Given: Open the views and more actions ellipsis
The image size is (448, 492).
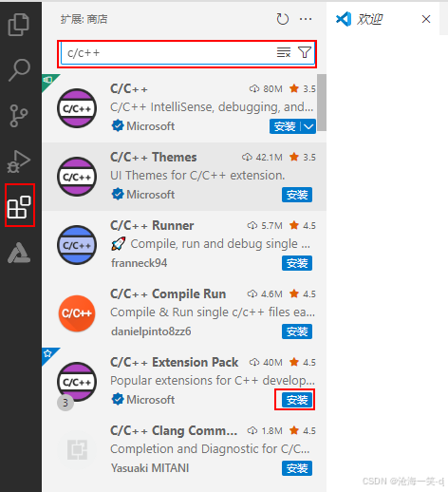Looking at the screenshot, I should pyautogui.click(x=306, y=19).
